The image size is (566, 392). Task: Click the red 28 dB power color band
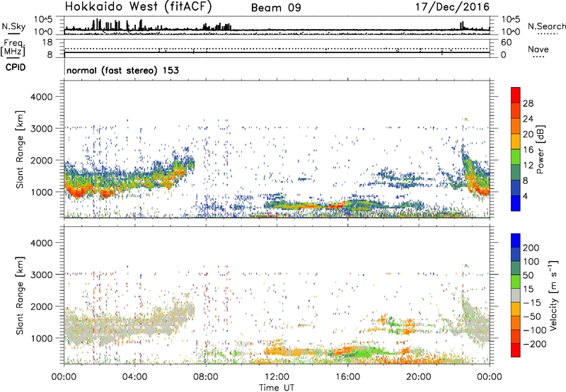pos(516,96)
